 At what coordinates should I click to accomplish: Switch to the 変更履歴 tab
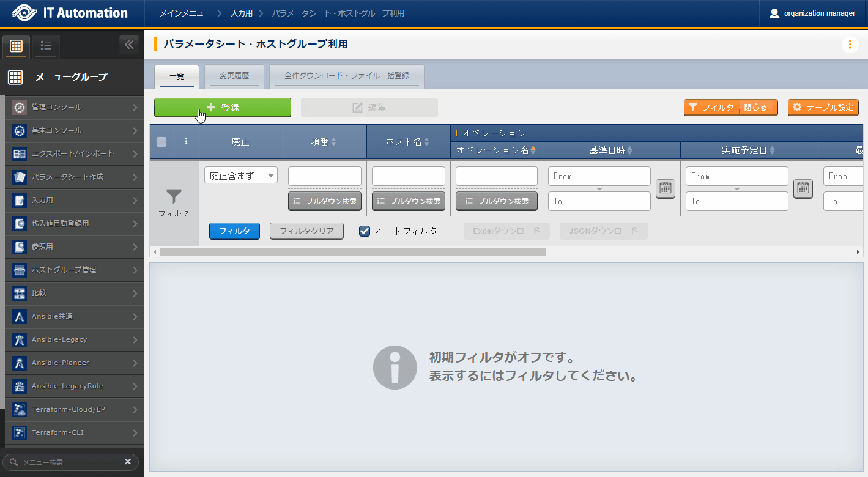(x=234, y=76)
